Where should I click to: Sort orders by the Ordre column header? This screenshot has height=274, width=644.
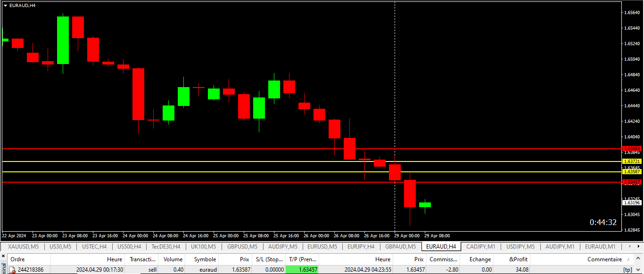point(29,259)
